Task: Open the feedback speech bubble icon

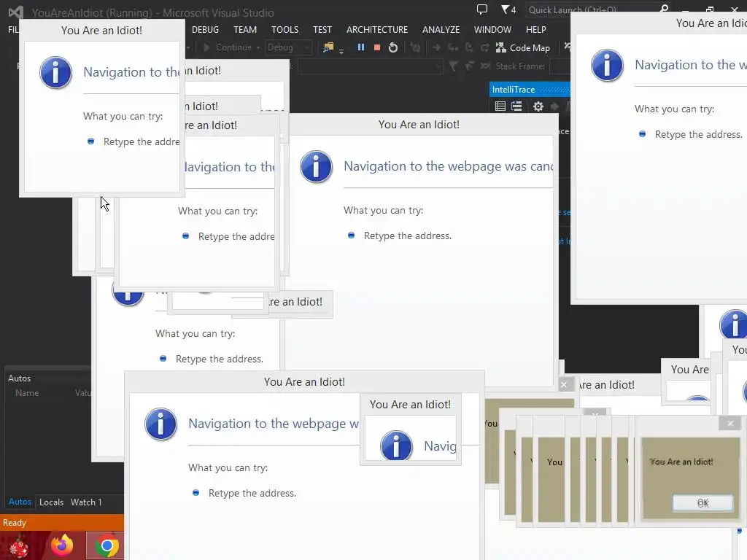Action: click(x=482, y=9)
